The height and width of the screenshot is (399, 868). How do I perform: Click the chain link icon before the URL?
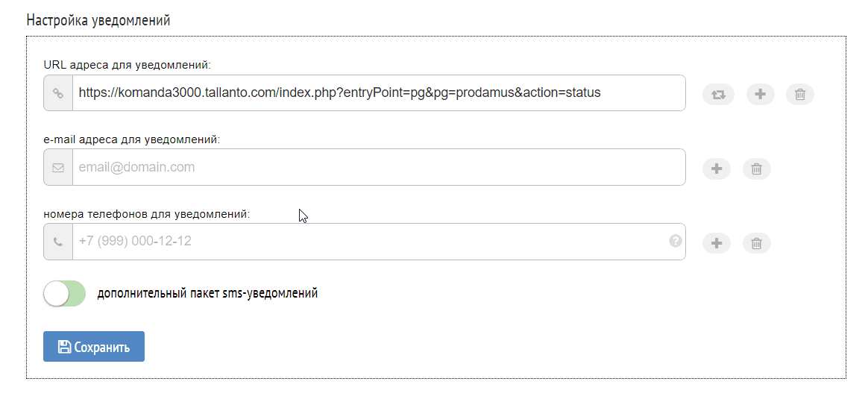tap(58, 93)
